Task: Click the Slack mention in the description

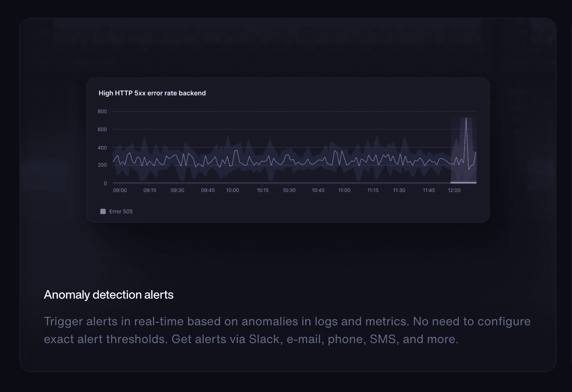Action: point(264,339)
